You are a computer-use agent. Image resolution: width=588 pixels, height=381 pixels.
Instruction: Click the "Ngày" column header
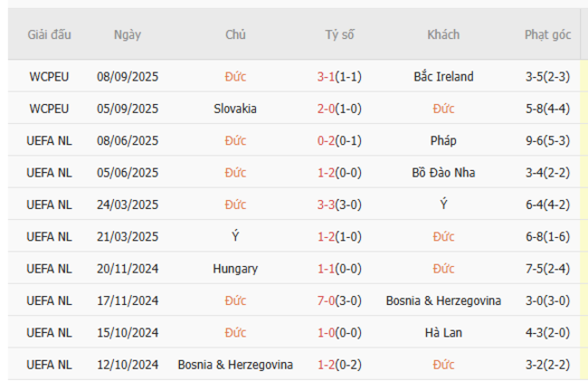[128, 34]
